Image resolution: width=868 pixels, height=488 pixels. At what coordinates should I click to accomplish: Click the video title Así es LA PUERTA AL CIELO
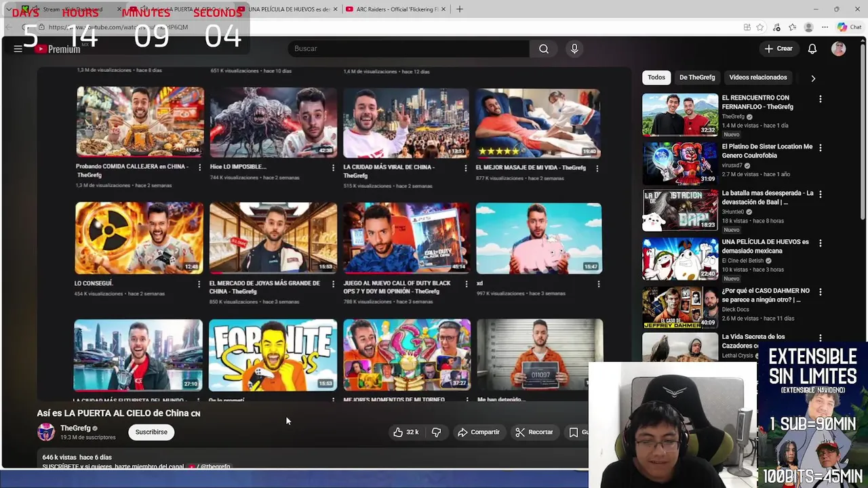[119, 413]
